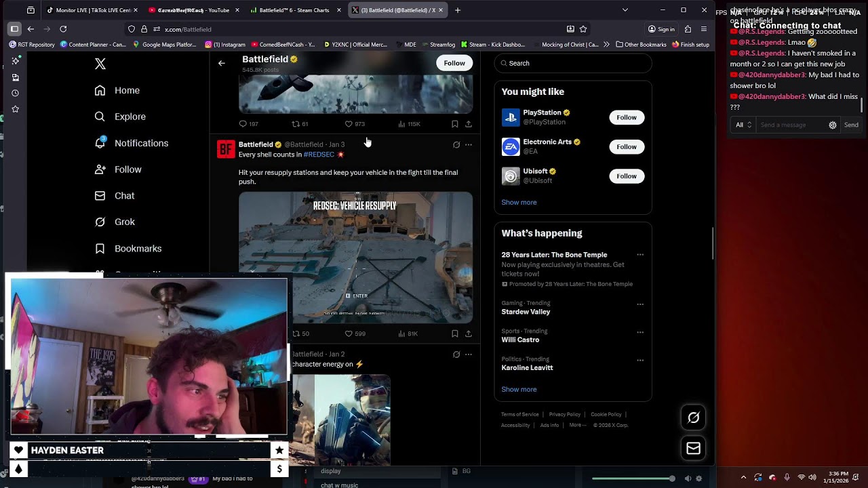Open Terms of Service link
Viewport: 868px width, 488px height.
[520, 414]
